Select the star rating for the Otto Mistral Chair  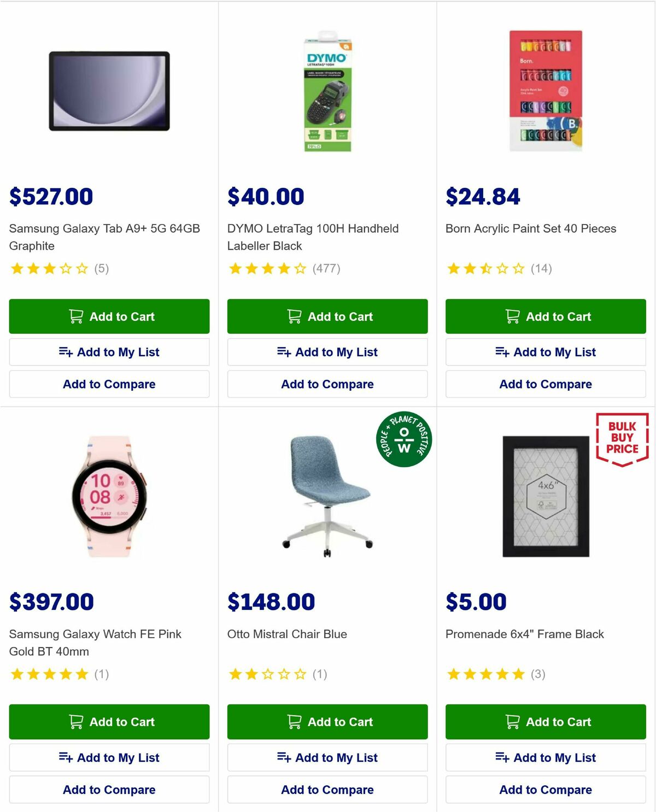pos(268,674)
